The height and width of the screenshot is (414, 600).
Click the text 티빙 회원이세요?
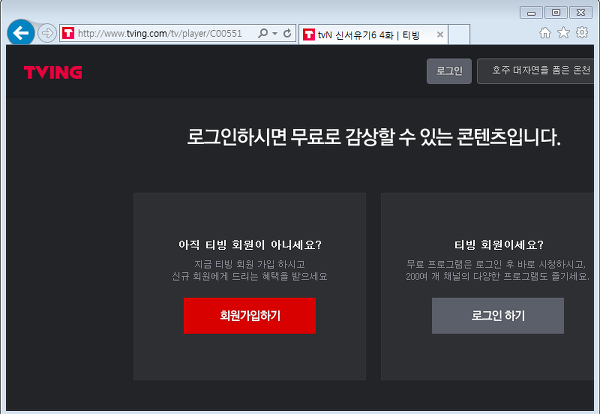(x=499, y=245)
